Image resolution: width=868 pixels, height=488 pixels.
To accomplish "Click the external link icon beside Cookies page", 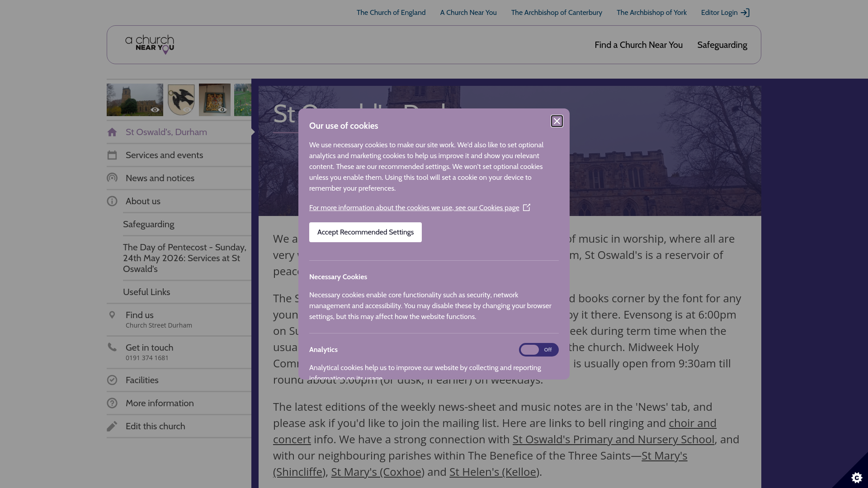I will click(527, 207).
